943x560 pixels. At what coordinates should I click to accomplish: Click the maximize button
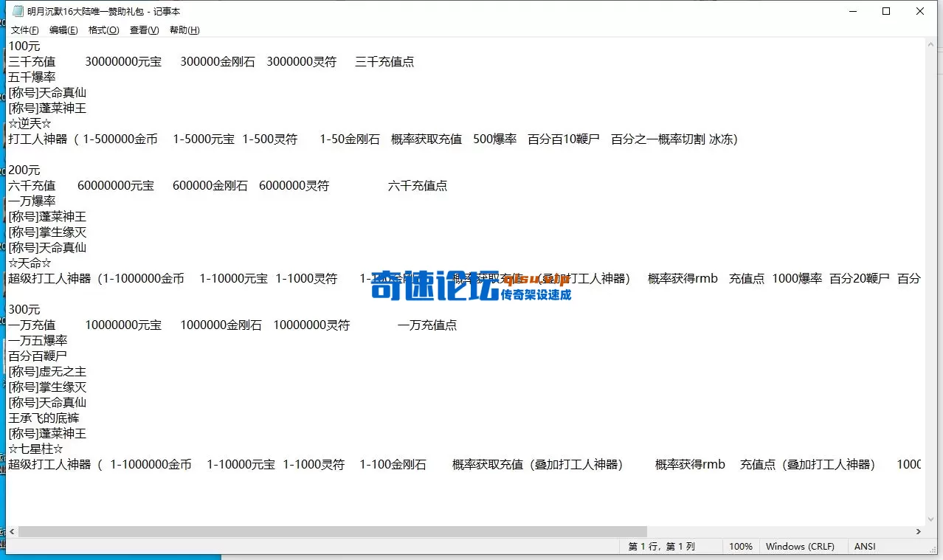pyautogui.click(x=886, y=11)
